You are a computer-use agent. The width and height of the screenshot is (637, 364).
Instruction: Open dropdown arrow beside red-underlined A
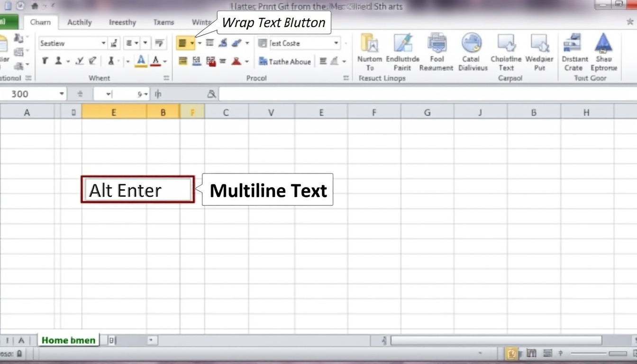165,61
